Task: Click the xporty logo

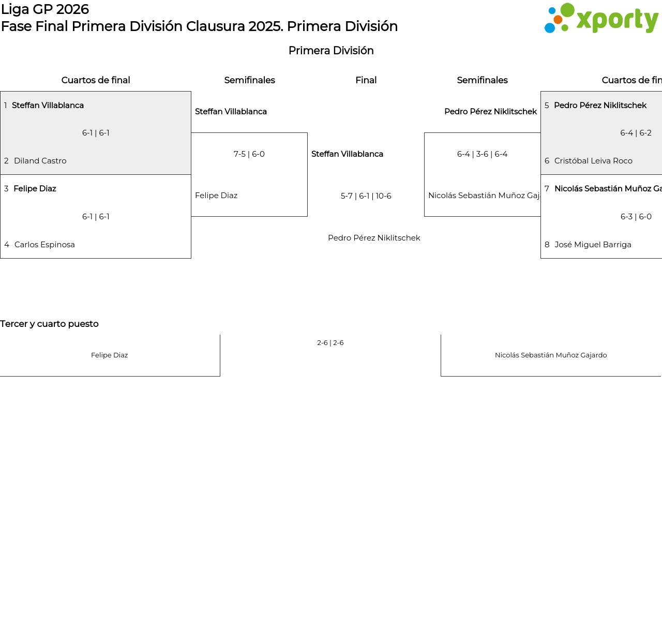Action: pos(601,19)
